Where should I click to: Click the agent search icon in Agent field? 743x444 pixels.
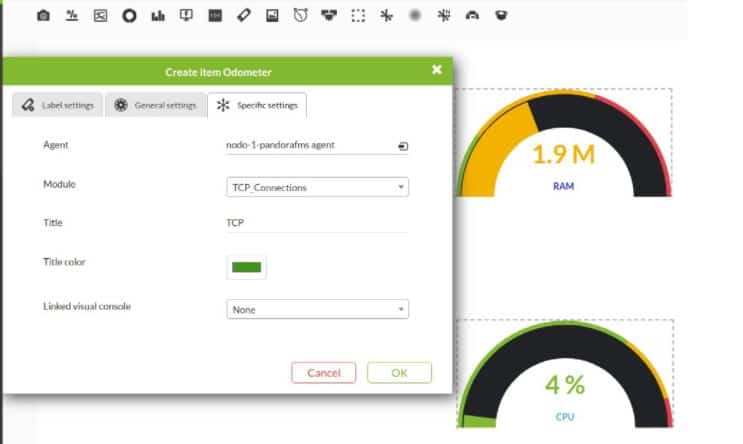[403, 146]
